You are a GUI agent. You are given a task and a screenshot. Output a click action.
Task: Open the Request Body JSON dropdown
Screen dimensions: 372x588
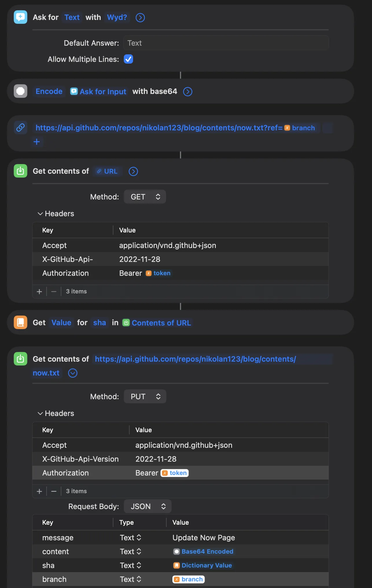[x=148, y=506]
